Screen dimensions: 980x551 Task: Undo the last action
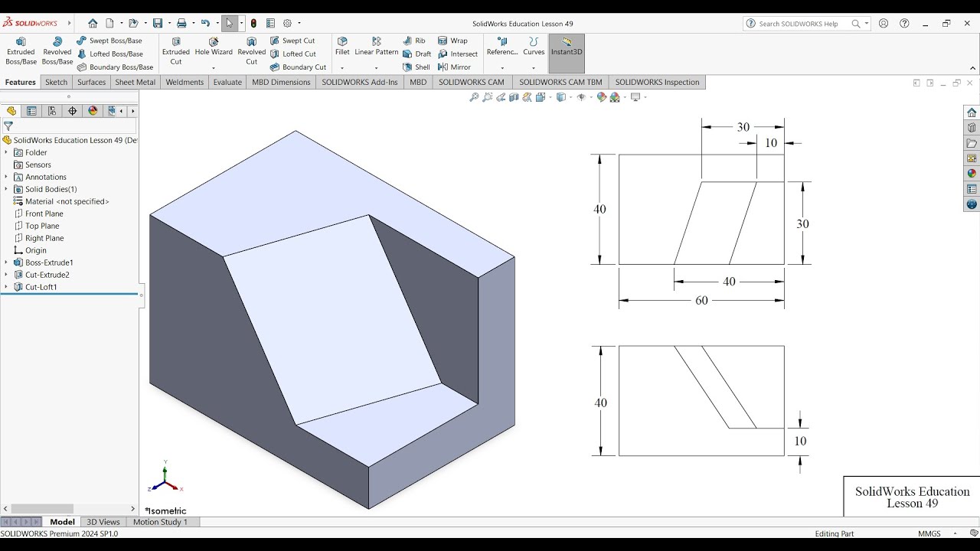(x=205, y=24)
